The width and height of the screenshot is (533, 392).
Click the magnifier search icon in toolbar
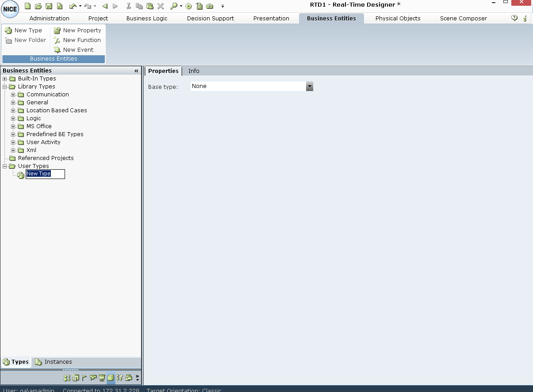[174, 6]
